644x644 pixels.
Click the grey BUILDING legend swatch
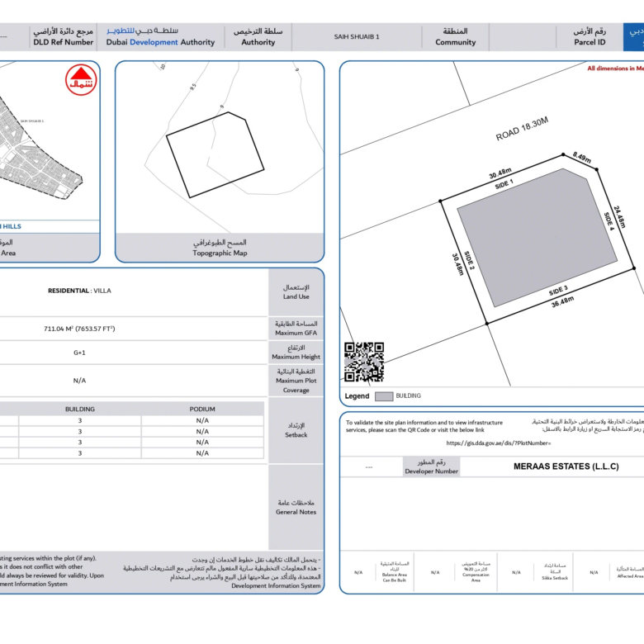(383, 396)
